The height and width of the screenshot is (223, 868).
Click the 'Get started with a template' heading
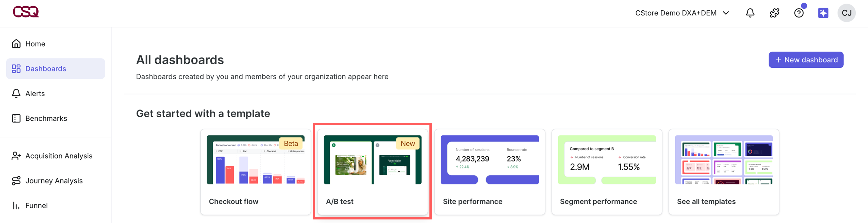point(203,114)
